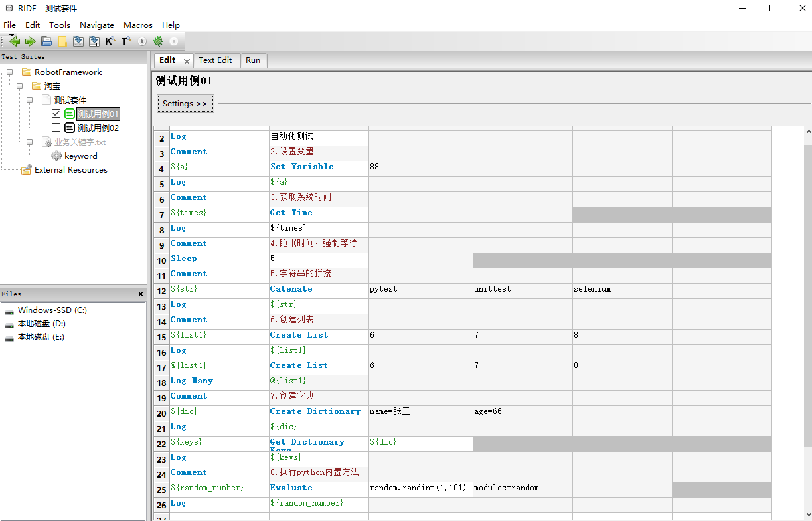This screenshot has width=812, height=521.
Task: Open the Macros menu
Action: [138, 25]
